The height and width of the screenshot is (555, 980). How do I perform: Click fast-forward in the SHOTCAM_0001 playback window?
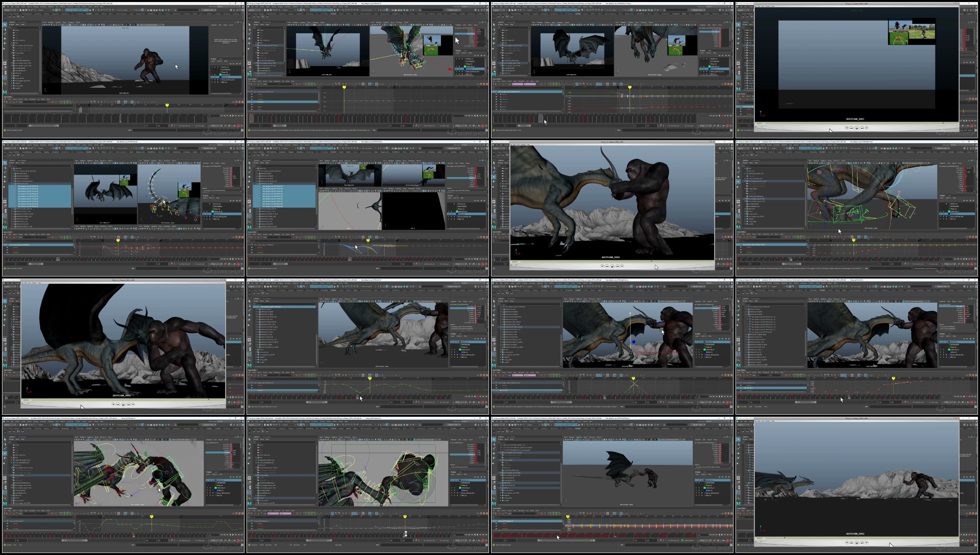tap(862, 128)
